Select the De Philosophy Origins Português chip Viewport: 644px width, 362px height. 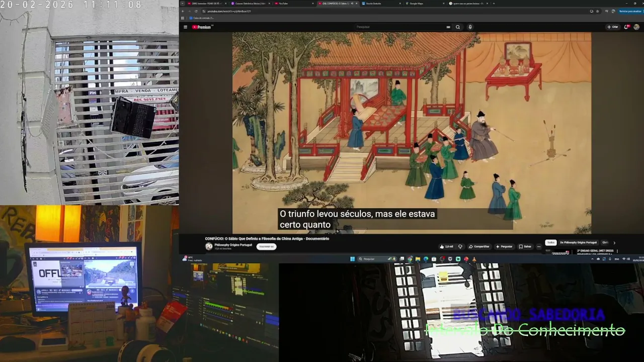[579, 242]
